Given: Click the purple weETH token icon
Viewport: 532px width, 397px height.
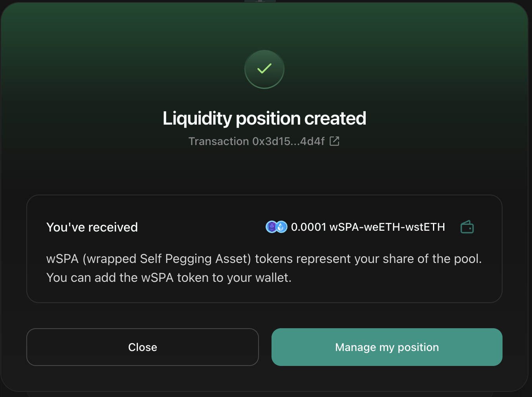Looking at the screenshot, I should tap(271, 227).
